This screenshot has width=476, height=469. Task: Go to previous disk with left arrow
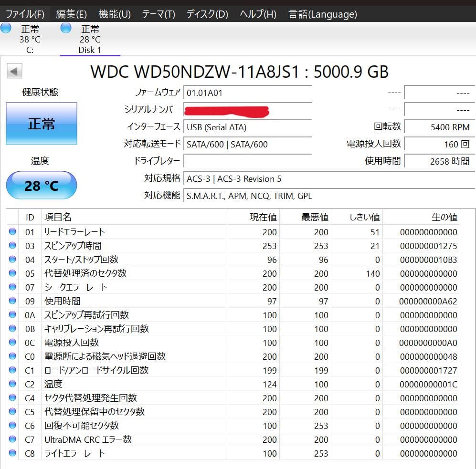point(15,71)
